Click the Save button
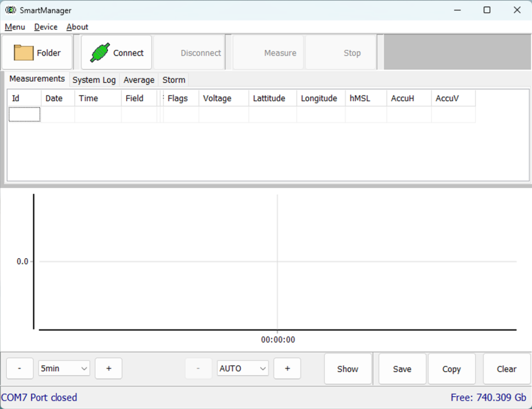 click(402, 369)
